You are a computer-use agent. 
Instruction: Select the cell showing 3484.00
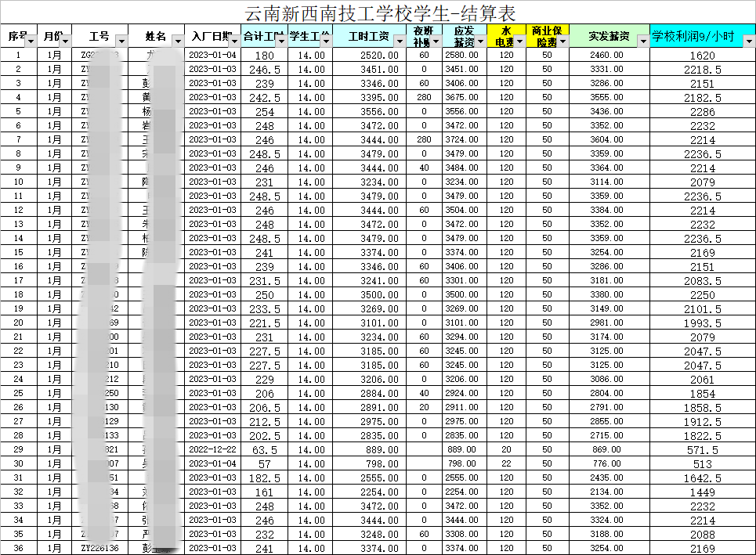click(x=465, y=168)
